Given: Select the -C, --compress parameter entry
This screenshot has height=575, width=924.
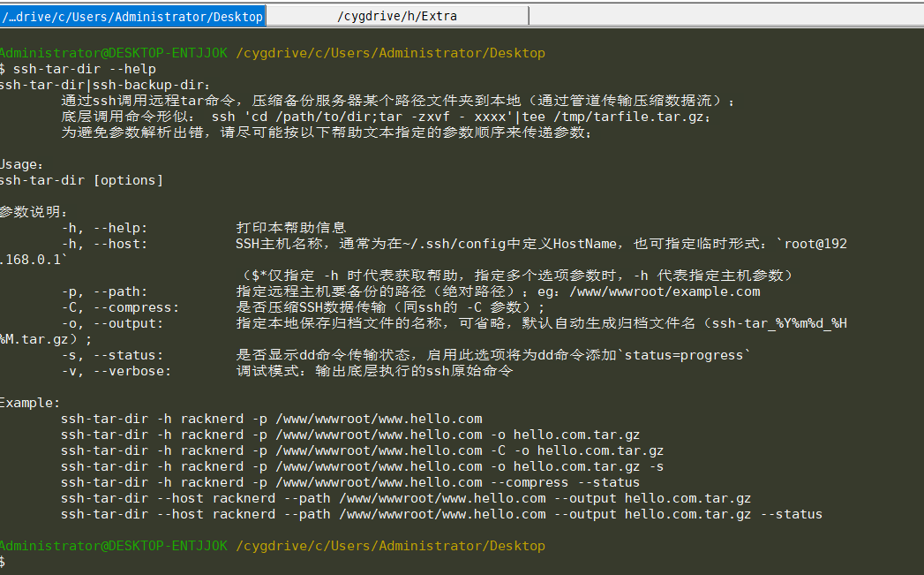Looking at the screenshot, I should pos(115,306).
